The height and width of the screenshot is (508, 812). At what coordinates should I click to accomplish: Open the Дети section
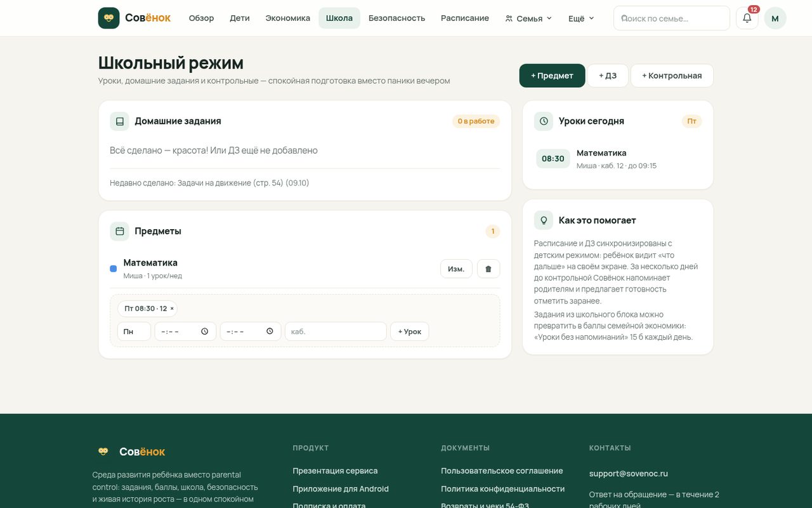click(x=240, y=18)
